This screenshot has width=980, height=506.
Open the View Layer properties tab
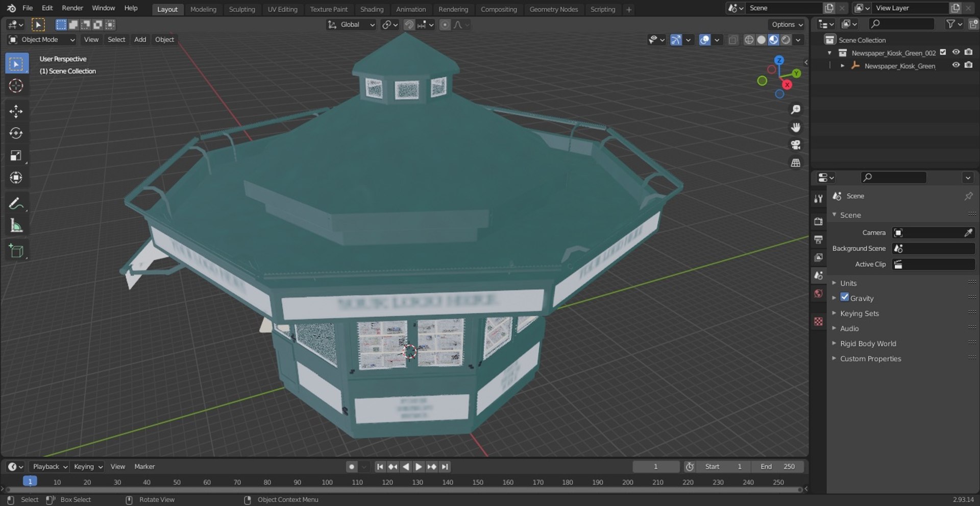tap(819, 257)
